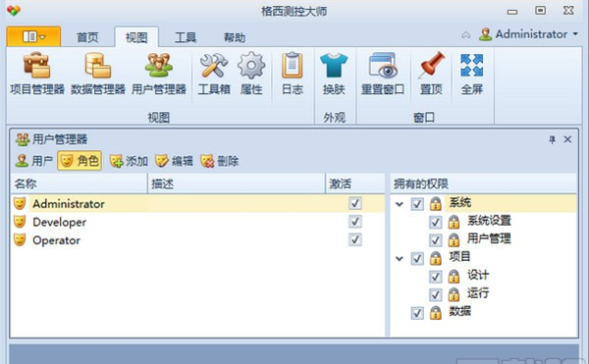Image resolution: width=589 pixels, height=364 pixels.
Task: Click the Operator role mask icon
Action: click(x=20, y=239)
